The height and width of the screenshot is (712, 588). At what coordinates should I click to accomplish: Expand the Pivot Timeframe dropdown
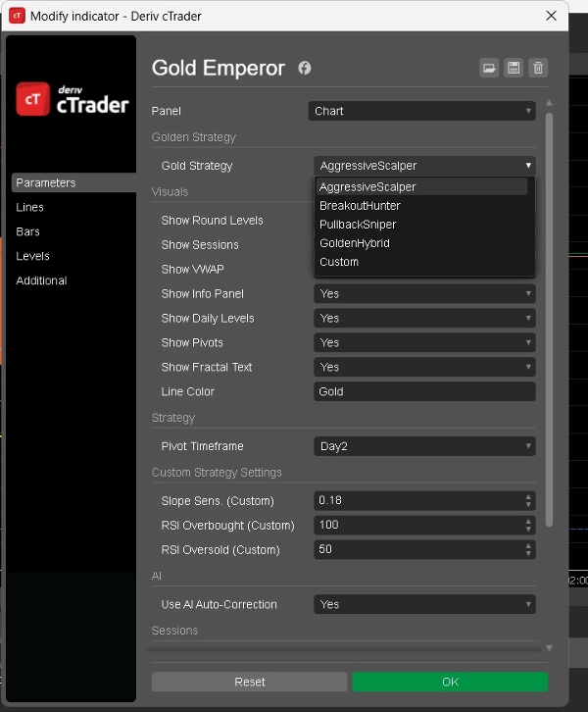tap(424, 446)
